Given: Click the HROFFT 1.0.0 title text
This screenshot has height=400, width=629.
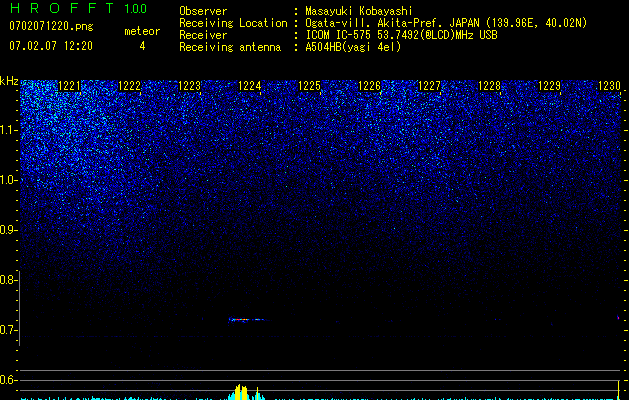Looking at the screenshot, I should [78, 8].
